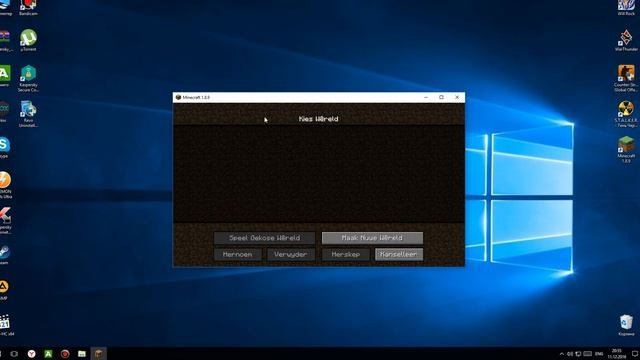Open Yandex Browser from the taskbar
Viewport: 640px width, 360px height.
pos(31,354)
